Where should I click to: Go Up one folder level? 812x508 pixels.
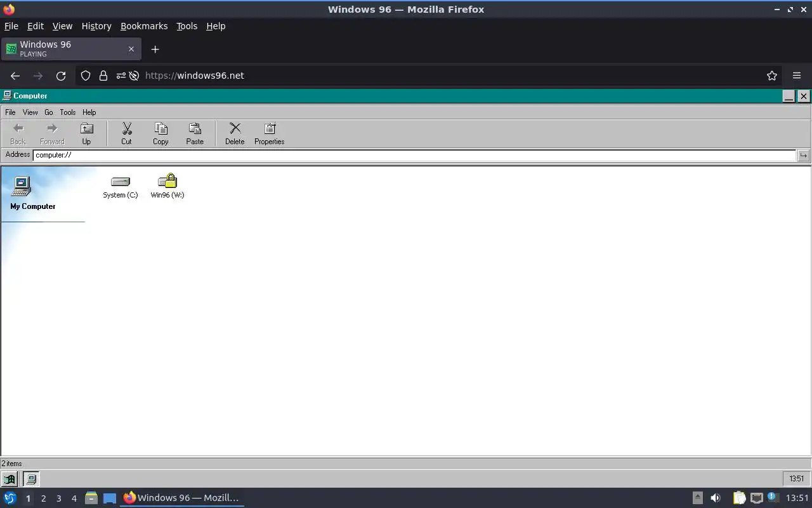click(86, 134)
